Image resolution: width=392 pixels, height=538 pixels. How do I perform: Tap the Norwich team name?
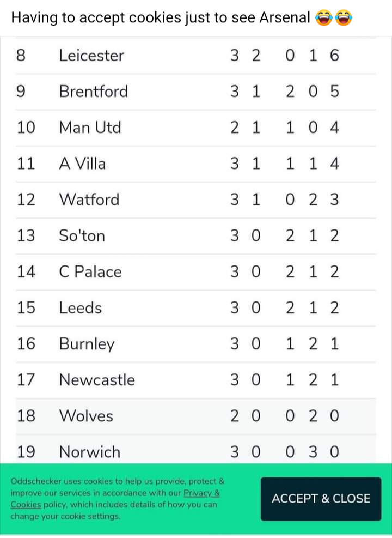[x=90, y=452]
